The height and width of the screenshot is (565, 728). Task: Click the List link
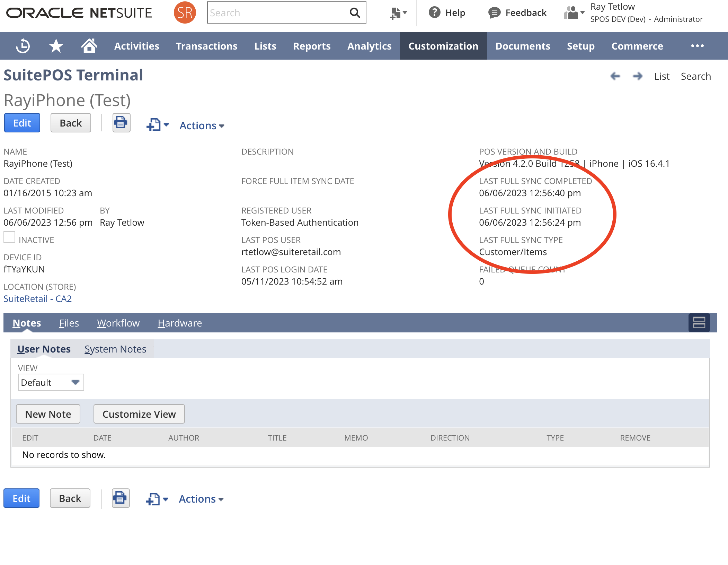pyautogui.click(x=662, y=76)
